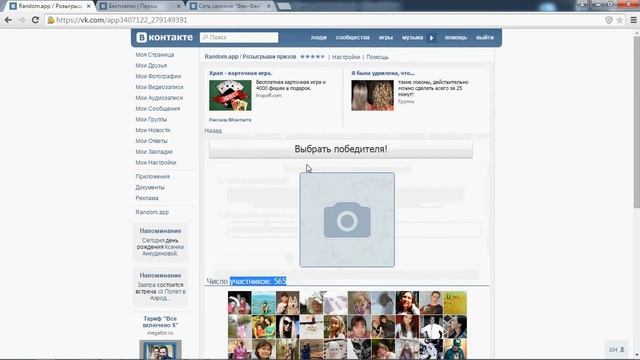Open the 'Я была удивлена' ad title
This screenshot has width=640, height=360.
pos(383,73)
